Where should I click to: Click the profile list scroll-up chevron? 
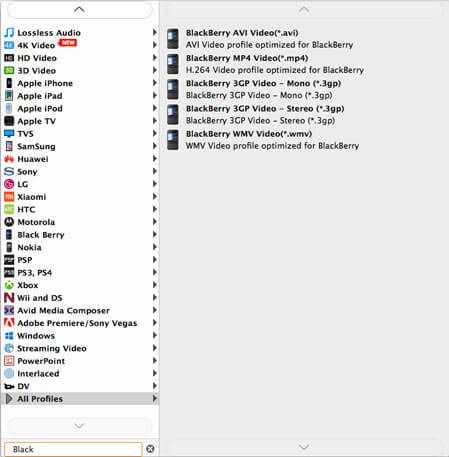[304, 10]
